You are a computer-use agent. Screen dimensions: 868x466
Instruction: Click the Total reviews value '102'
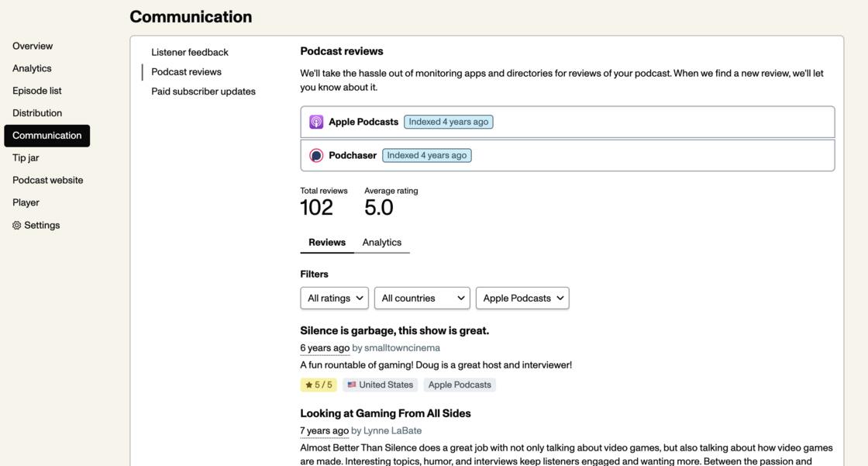click(x=317, y=208)
